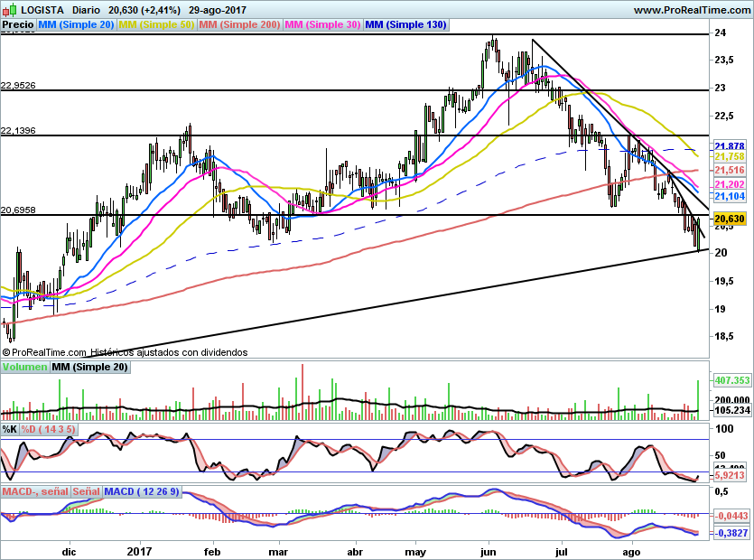Select the Precio label tab
This screenshot has width=754, height=560.
18,25
